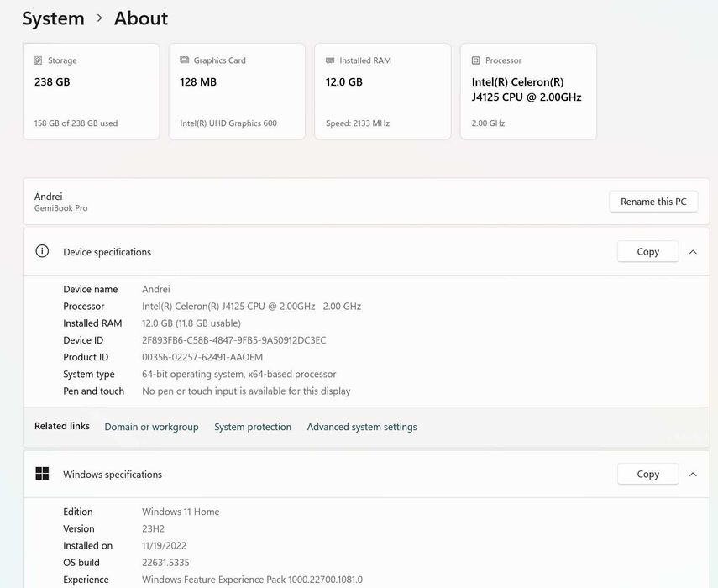Open the Graphics Card 128 MB card
The height and width of the screenshot is (588, 718).
237,92
